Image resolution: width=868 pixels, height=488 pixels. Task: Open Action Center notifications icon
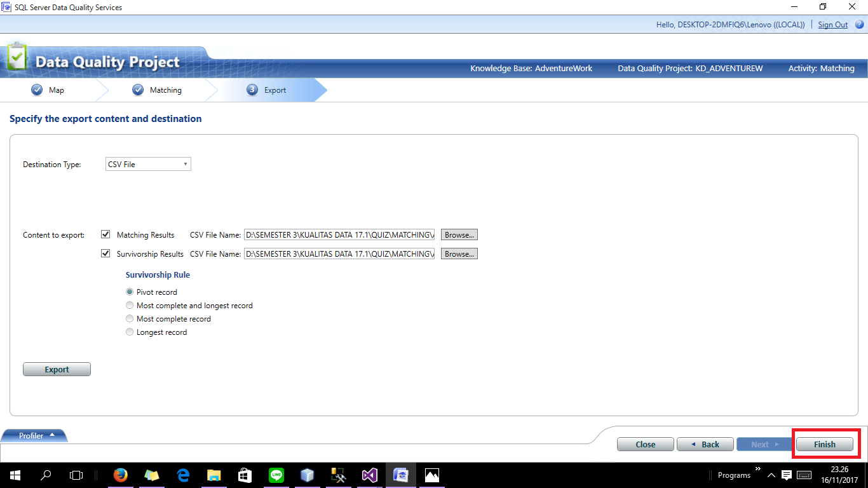tap(786, 475)
